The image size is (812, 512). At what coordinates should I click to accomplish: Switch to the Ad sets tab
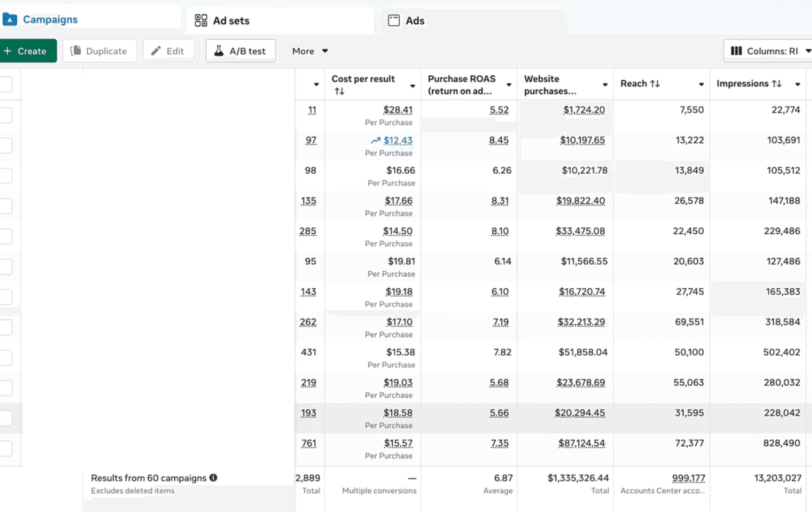point(280,21)
